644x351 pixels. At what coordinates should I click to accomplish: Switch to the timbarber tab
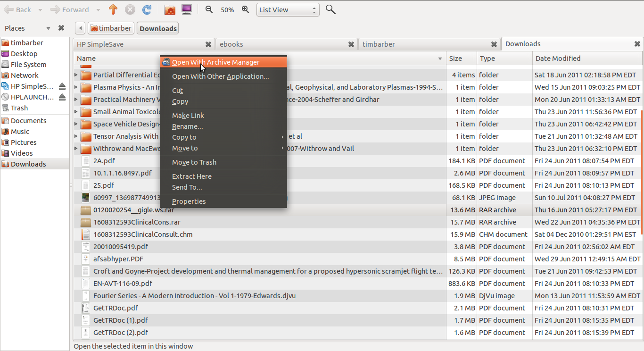tap(429, 44)
